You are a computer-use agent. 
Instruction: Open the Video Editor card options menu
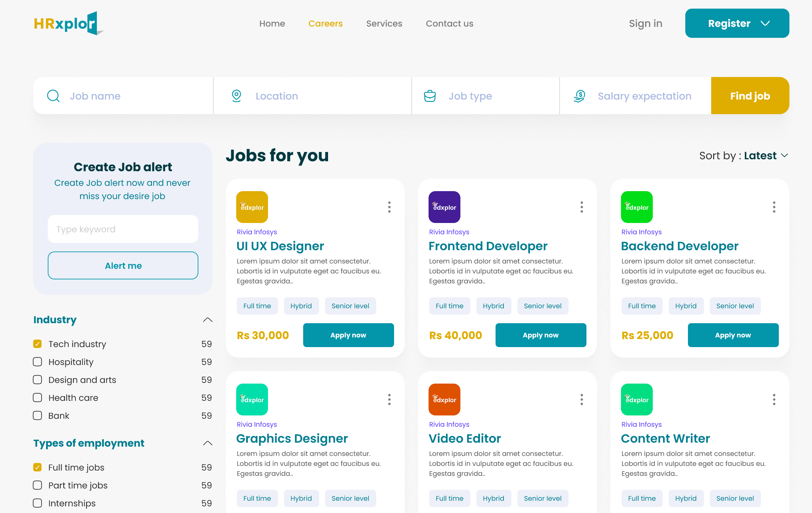click(x=581, y=399)
